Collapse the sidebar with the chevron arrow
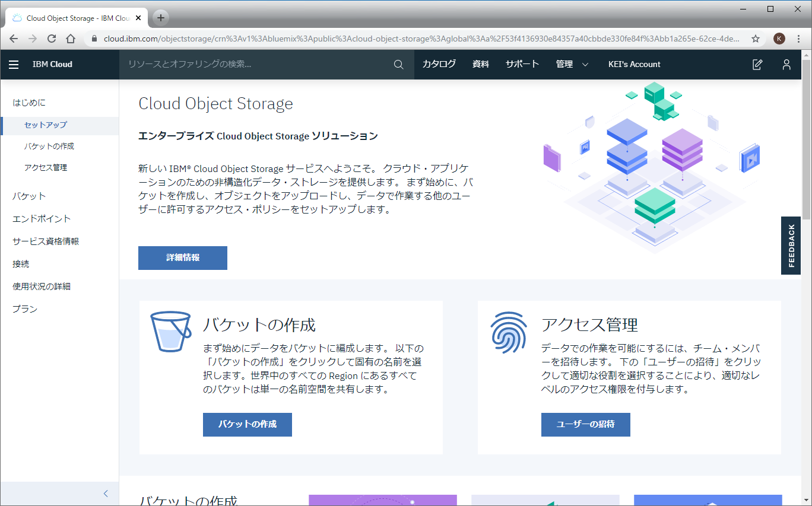812x506 pixels. (106, 494)
